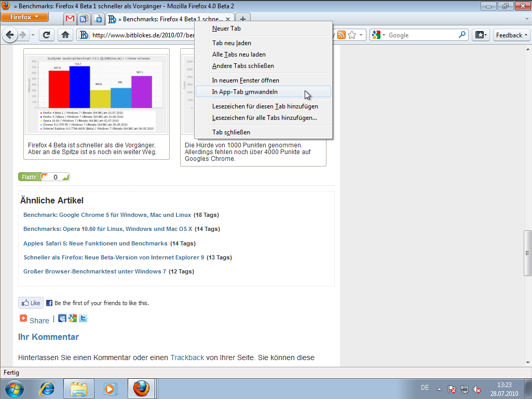Screen dimensions: 532x399
Task: Launch Internet Explorer from the taskbar
Action: coord(48,389)
